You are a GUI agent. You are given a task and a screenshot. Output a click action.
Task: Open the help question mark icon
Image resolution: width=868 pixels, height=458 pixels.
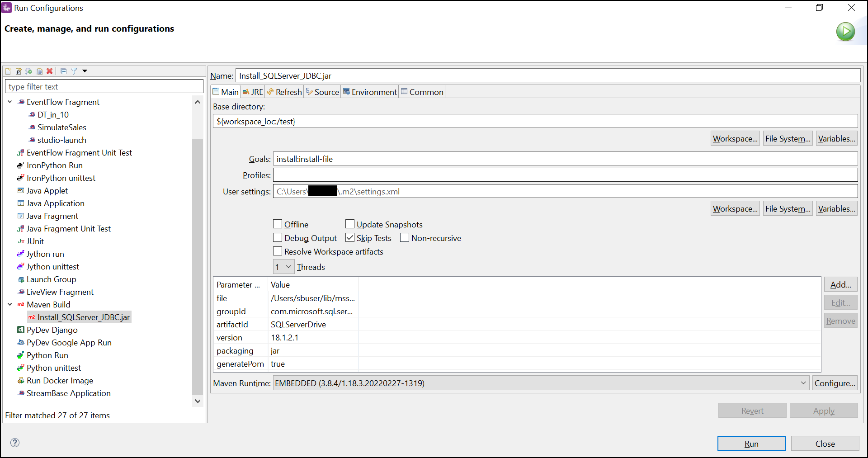click(15, 443)
